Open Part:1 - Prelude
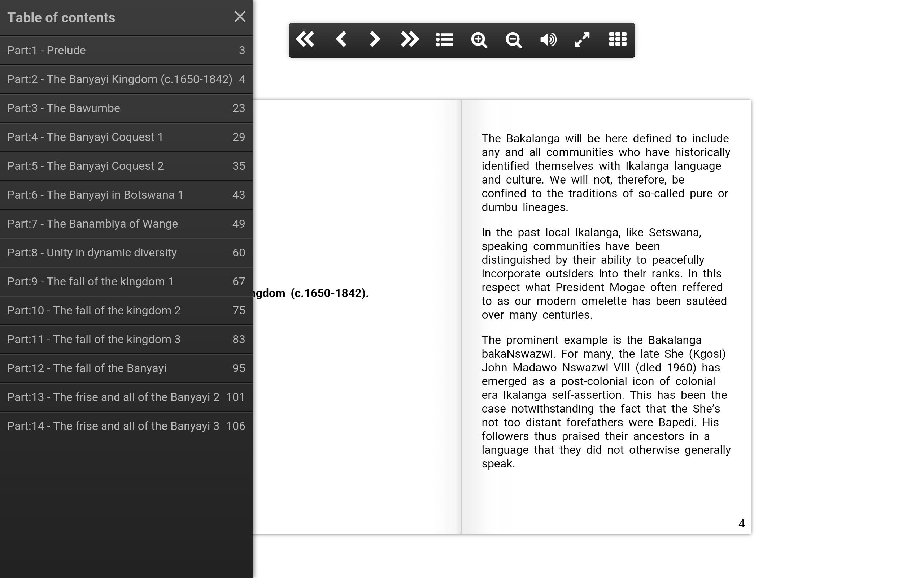This screenshot has height=578, width=924. pyautogui.click(x=126, y=51)
